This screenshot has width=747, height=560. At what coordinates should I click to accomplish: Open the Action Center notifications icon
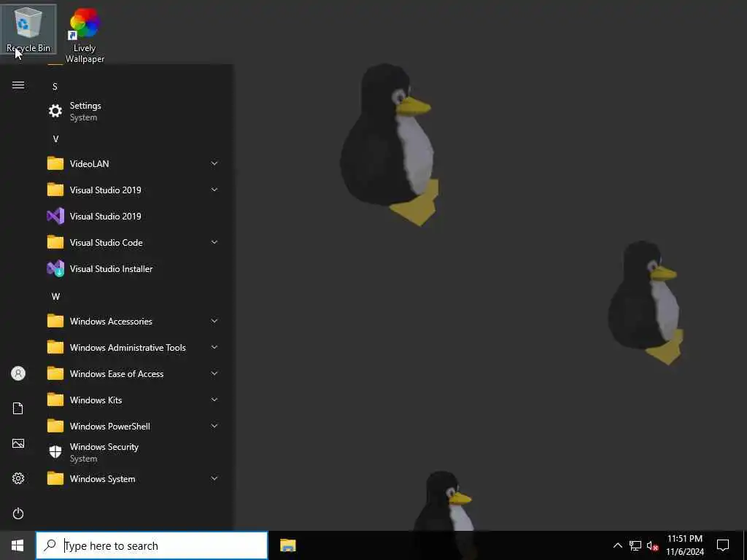(x=723, y=545)
